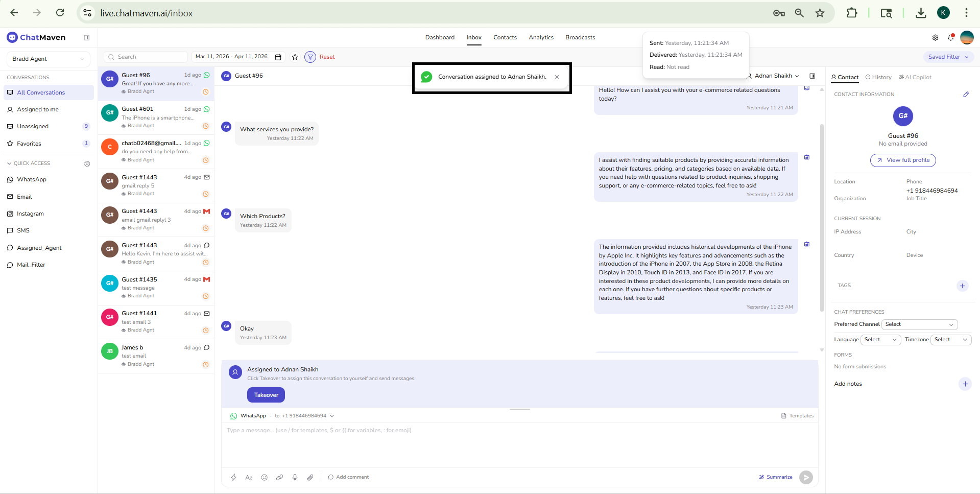
Task: Open the filter funnel icon near the date range
Action: click(310, 57)
